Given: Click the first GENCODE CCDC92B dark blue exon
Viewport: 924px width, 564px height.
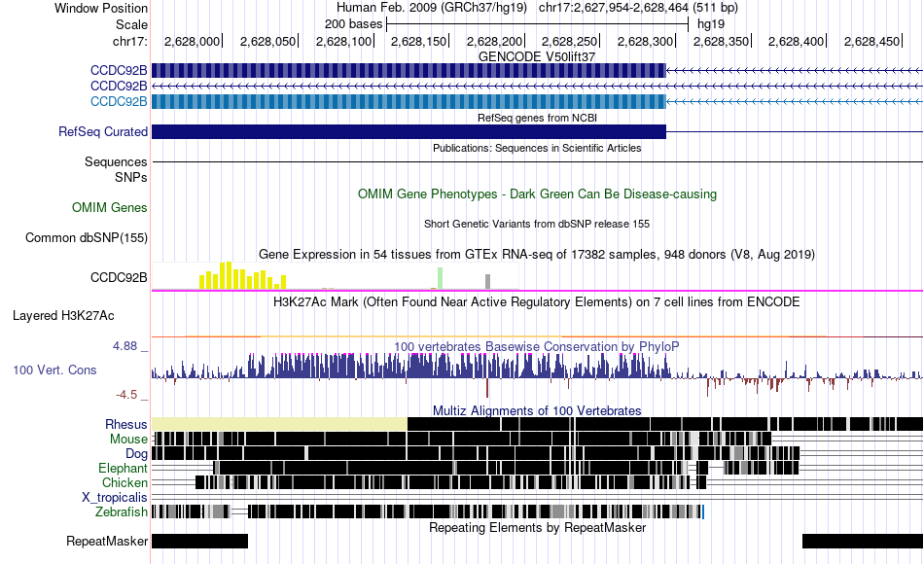Looking at the screenshot, I should click(x=409, y=71).
